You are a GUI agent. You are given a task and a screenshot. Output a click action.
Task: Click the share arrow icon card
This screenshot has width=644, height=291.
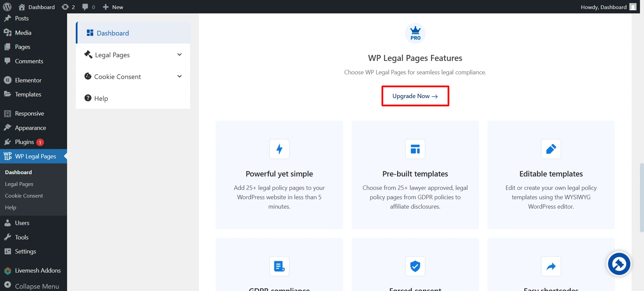click(551, 266)
